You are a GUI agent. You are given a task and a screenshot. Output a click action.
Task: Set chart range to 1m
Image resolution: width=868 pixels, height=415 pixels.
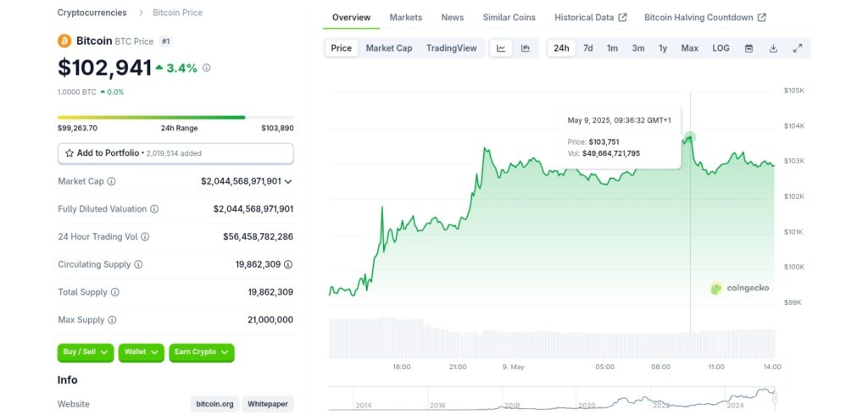pos(612,48)
